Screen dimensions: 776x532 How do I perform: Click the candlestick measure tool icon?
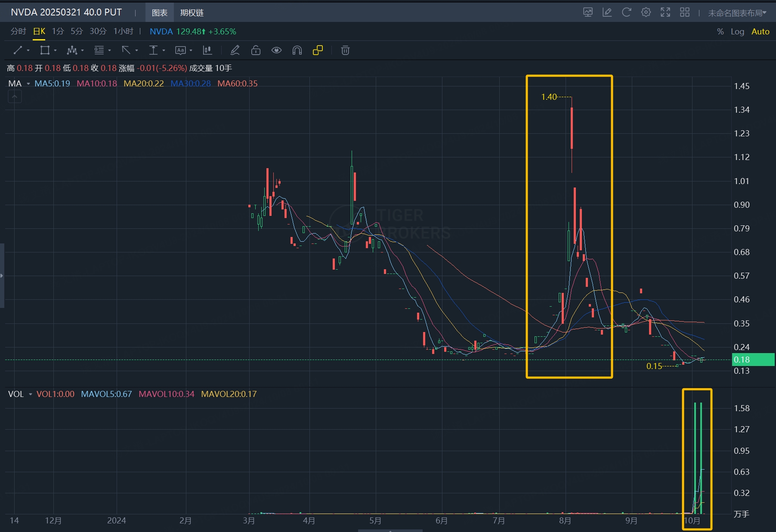(x=207, y=50)
